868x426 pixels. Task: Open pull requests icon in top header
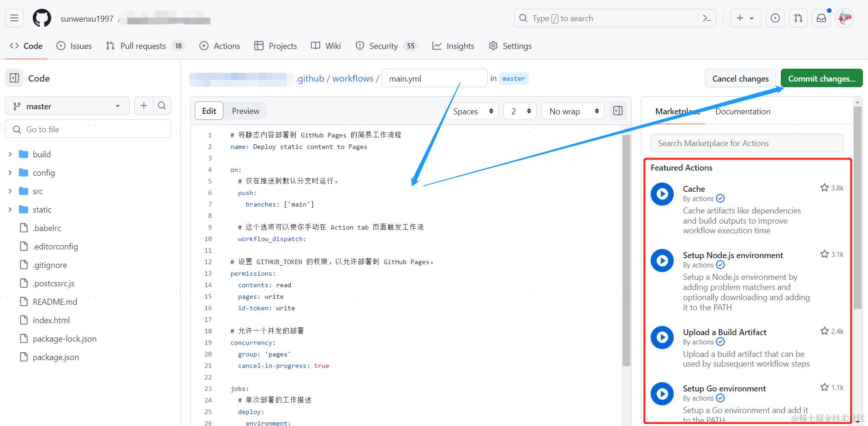click(798, 18)
